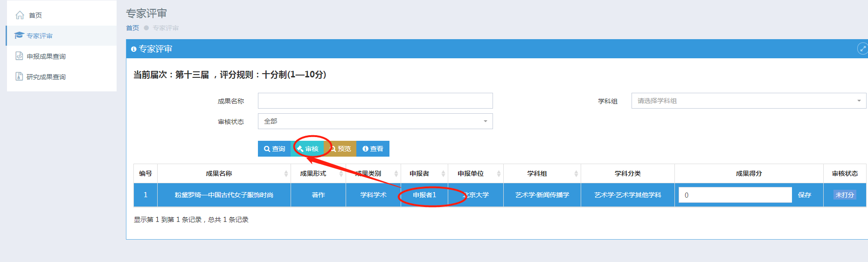868x262 pixels.
Task: Focus the score input showing 0
Action: click(x=735, y=195)
